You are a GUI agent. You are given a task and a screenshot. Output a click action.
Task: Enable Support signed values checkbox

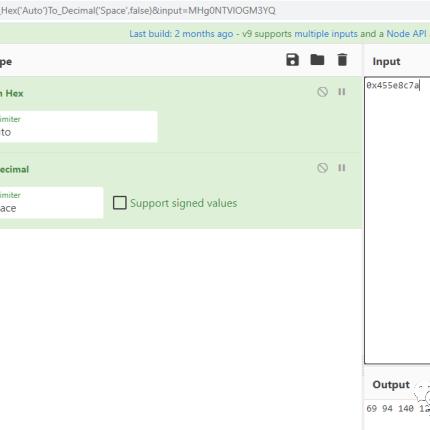(120, 203)
